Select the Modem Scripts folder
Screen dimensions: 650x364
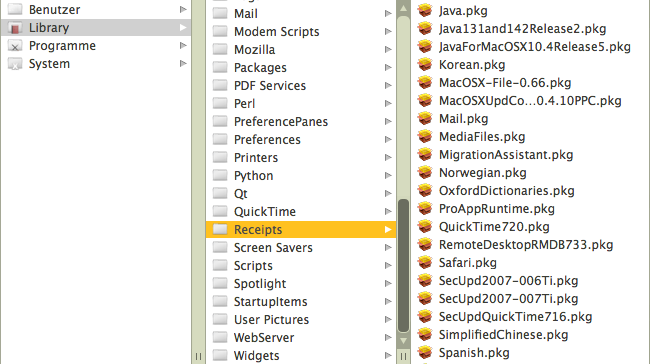coord(301,32)
